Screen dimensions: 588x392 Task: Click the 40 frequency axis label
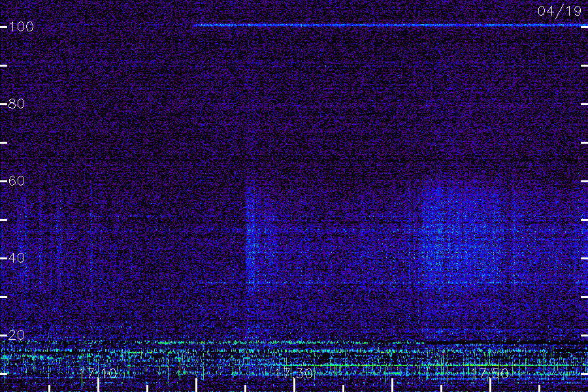[x=16, y=257]
